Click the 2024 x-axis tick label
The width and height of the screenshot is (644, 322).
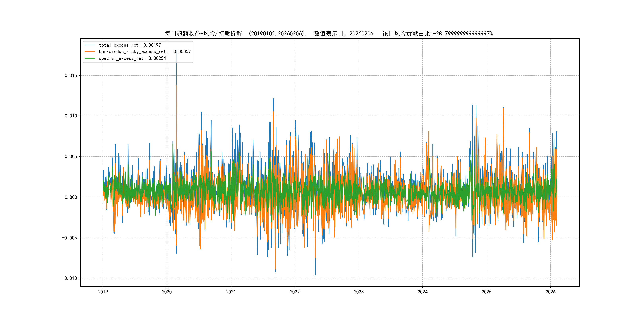tap(423, 292)
